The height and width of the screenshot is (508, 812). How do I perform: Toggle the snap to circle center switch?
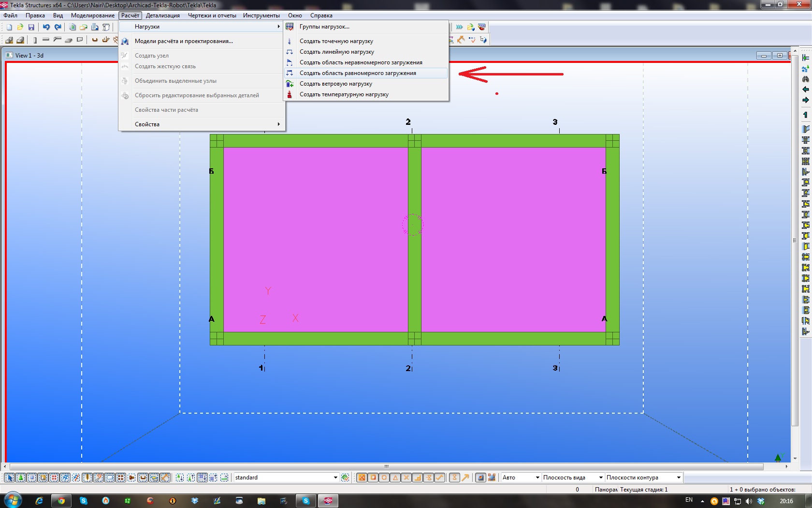(384, 478)
